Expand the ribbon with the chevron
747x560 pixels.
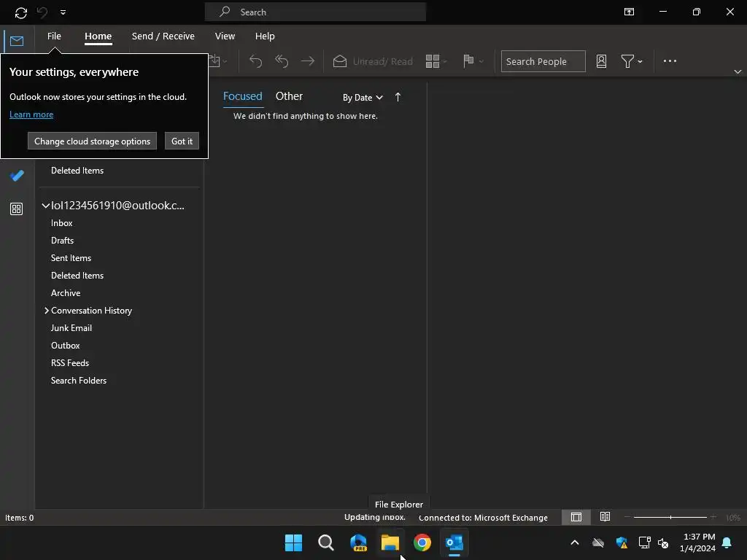click(x=738, y=71)
